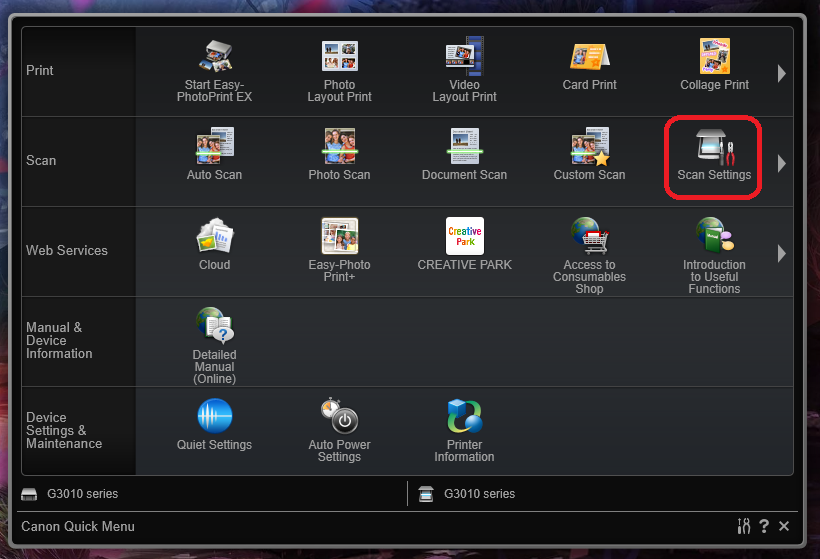Open the Cloud web service

coord(214,238)
